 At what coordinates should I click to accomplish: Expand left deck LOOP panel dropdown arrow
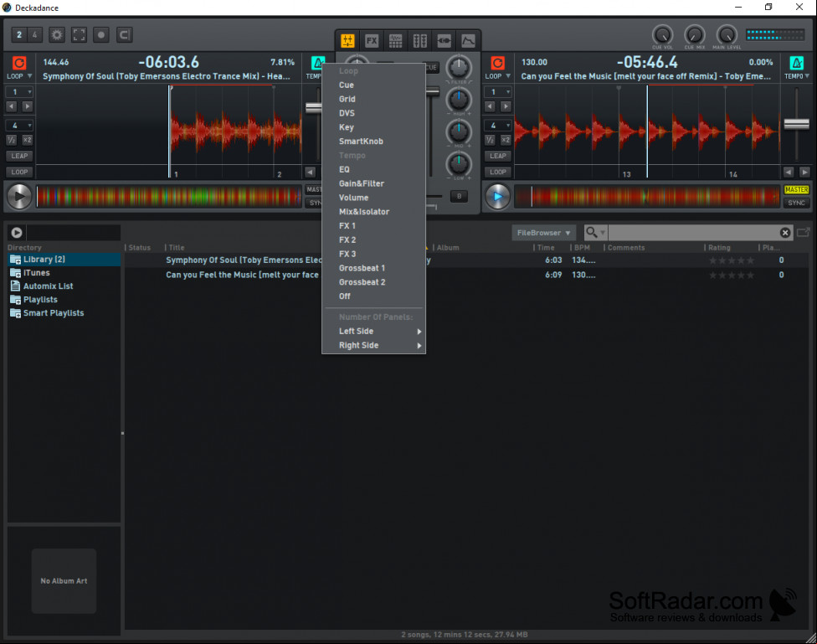pyautogui.click(x=29, y=76)
